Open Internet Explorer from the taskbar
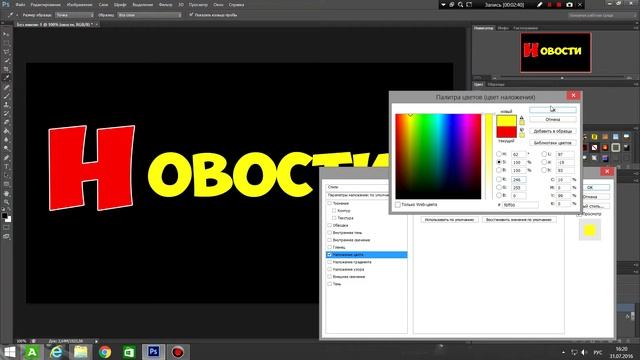 (56, 352)
